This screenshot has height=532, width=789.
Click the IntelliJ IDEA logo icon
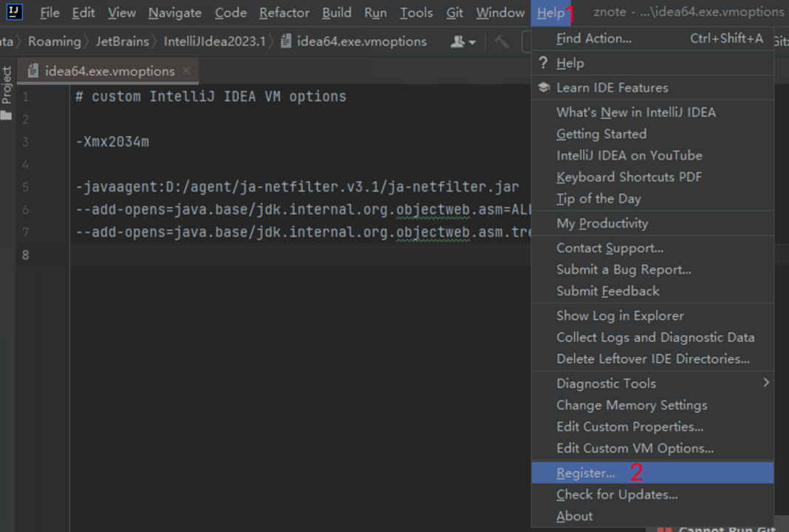[15, 12]
